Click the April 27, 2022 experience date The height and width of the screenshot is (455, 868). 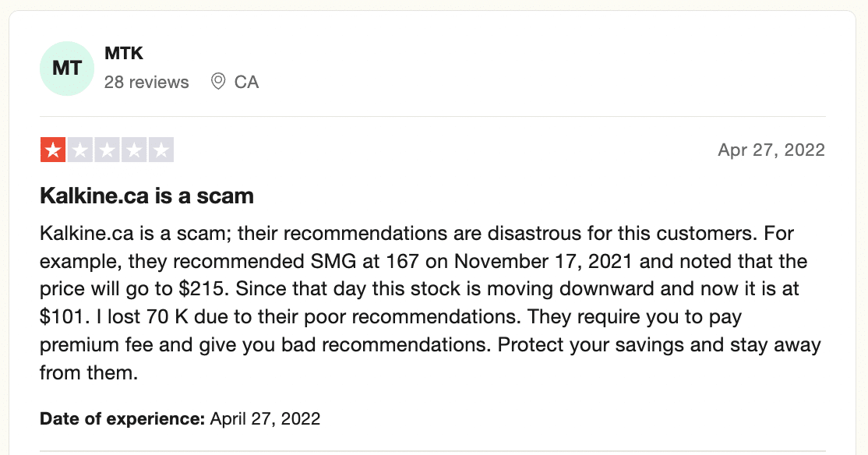(x=265, y=418)
